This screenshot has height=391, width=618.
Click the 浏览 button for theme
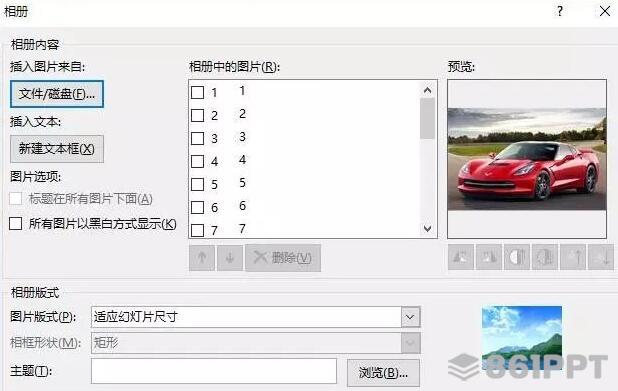pyautogui.click(x=383, y=372)
